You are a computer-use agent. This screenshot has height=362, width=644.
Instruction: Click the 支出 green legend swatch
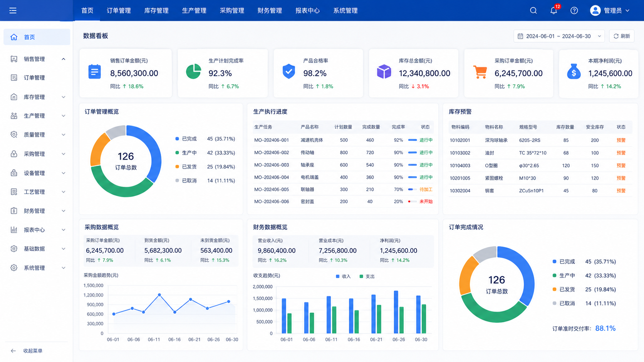coord(361,276)
